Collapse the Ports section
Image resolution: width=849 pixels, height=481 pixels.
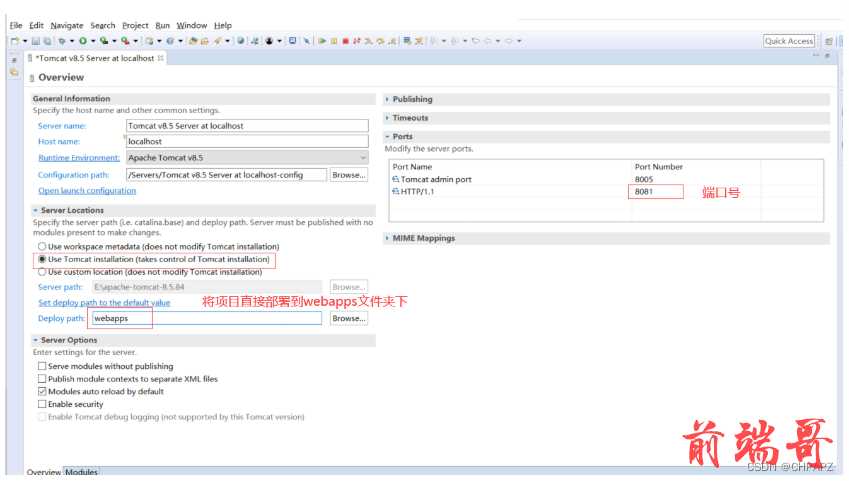tap(387, 136)
